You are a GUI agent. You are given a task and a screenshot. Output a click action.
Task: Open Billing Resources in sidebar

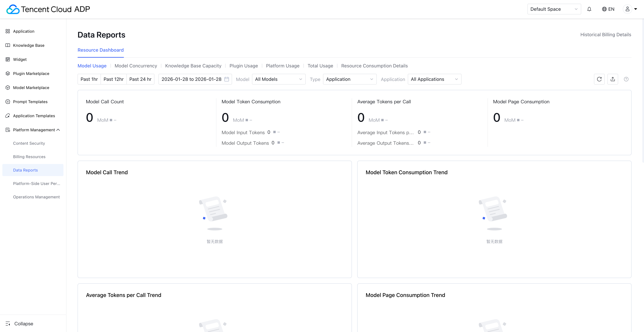29,157
